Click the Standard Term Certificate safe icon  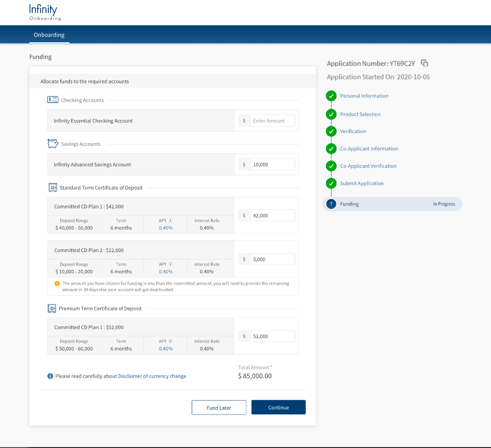pyautogui.click(x=52, y=188)
